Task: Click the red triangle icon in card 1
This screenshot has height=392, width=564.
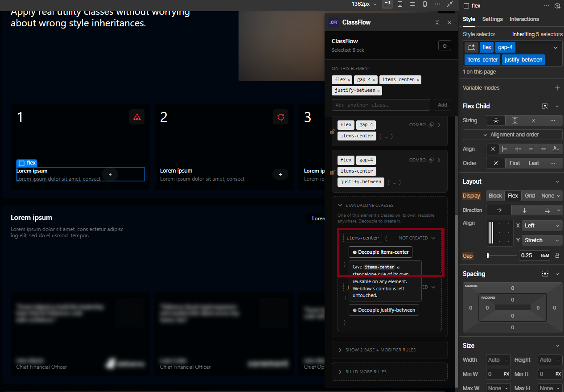Action: 137,117
